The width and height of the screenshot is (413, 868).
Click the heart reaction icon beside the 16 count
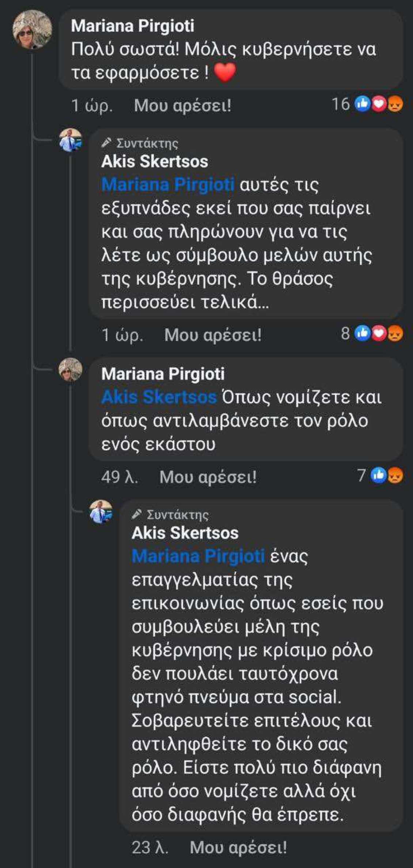coord(379,105)
